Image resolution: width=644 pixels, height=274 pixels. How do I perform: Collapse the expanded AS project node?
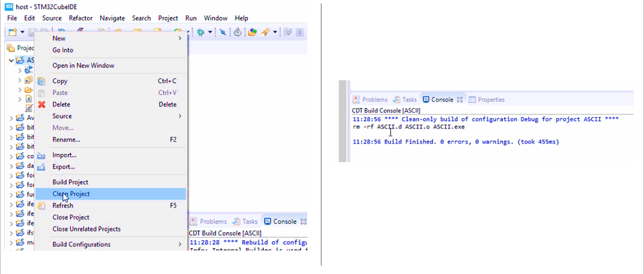[x=11, y=60]
